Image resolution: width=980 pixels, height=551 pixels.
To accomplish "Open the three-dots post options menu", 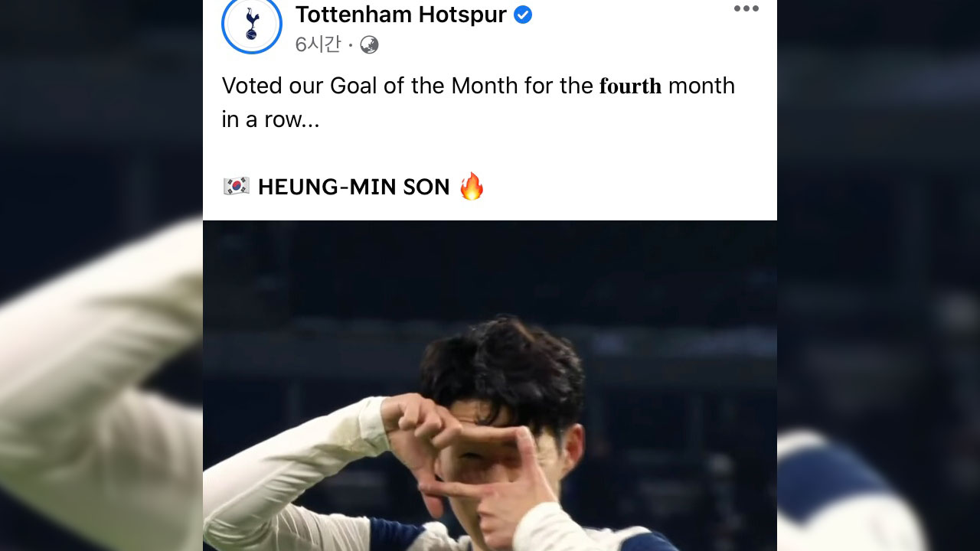I will pyautogui.click(x=746, y=8).
